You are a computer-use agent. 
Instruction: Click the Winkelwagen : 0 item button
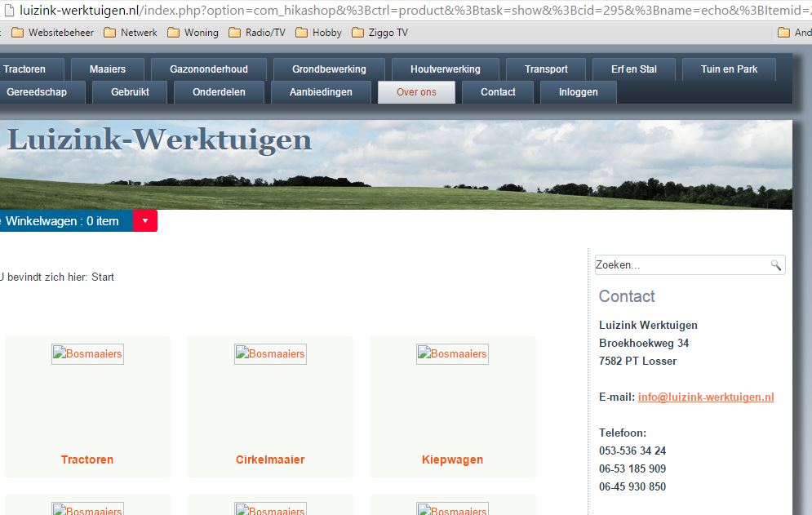pos(66,220)
